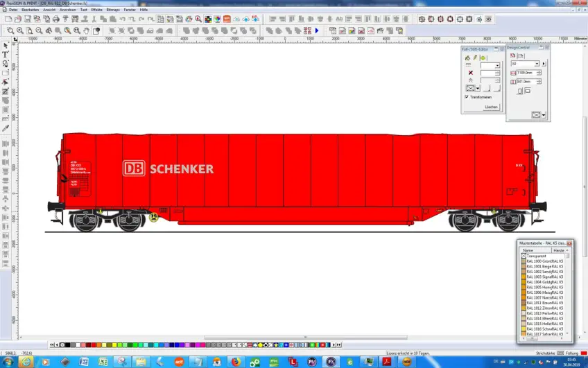Click landscape orientation icon in DesignCentral
Screen dimensions: 588x368
528,91
